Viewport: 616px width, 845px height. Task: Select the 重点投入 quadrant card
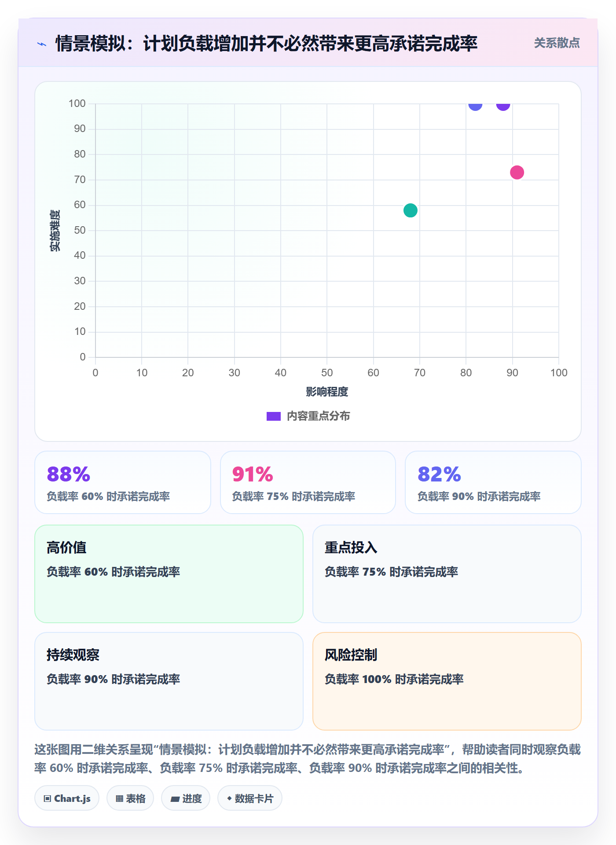(x=447, y=574)
